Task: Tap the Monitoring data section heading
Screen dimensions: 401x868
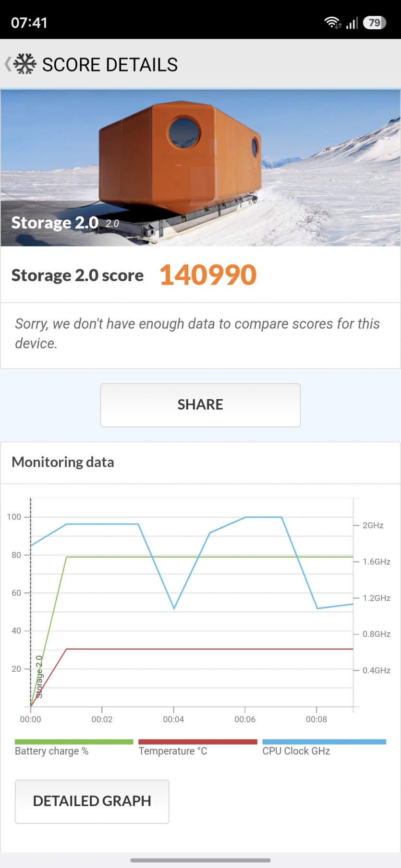Action: click(63, 462)
